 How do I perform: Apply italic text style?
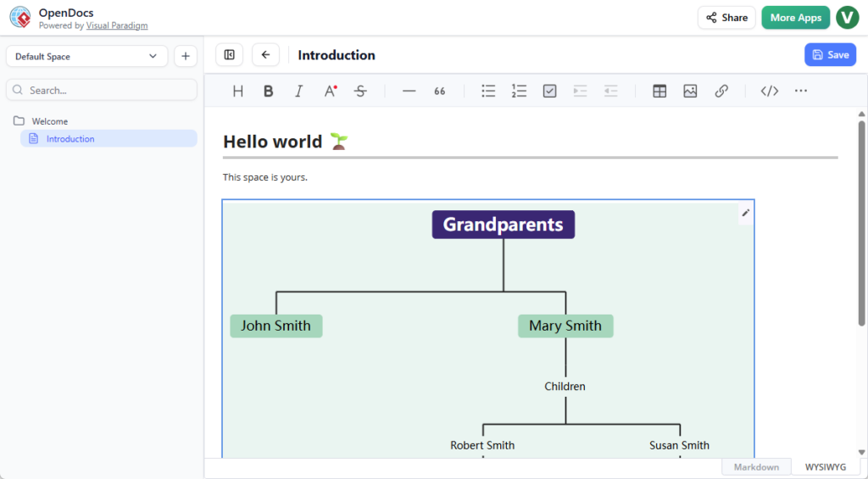(298, 91)
